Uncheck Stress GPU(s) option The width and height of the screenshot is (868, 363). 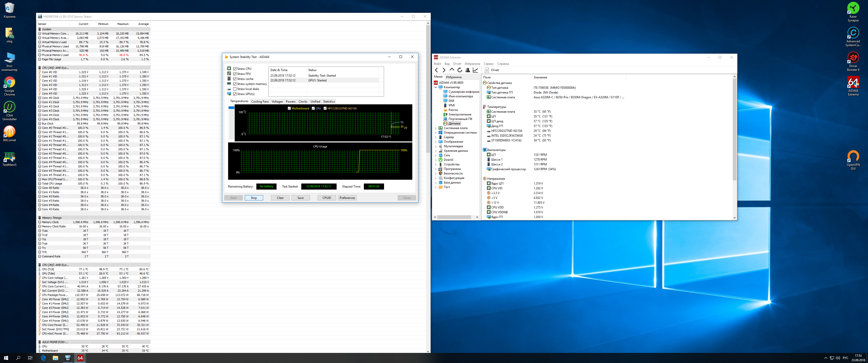point(235,94)
